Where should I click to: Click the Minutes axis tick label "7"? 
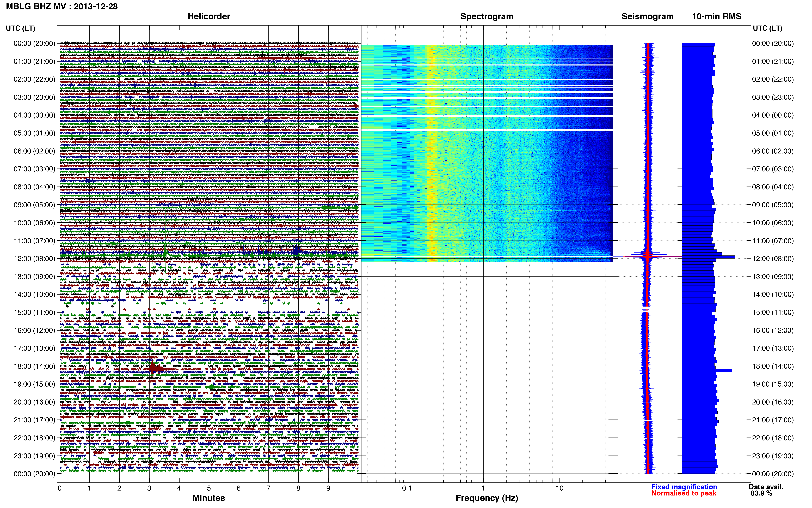coord(269,488)
